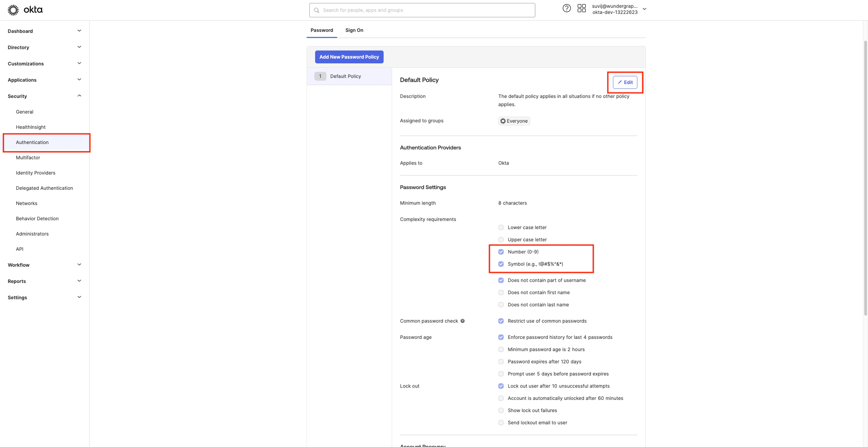Switch to the Sign On tab
This screenshot has width=868, height=447.
point(354,30)
